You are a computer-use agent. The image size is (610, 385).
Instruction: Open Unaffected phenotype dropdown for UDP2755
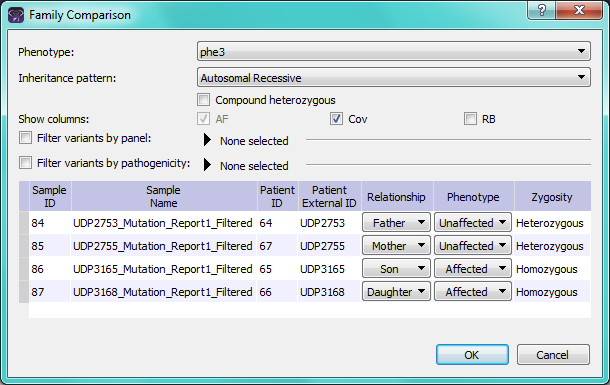coord(473,246)
